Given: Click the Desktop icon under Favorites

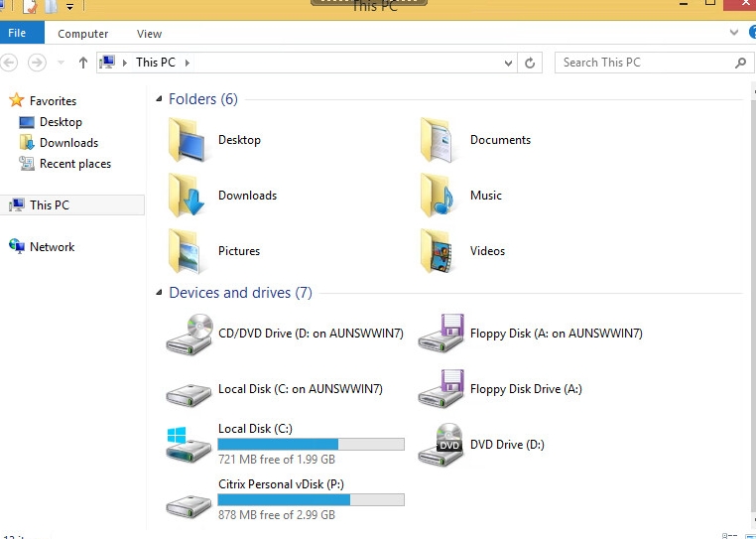Looking at the screenshot, I should [x=27, y=122].
